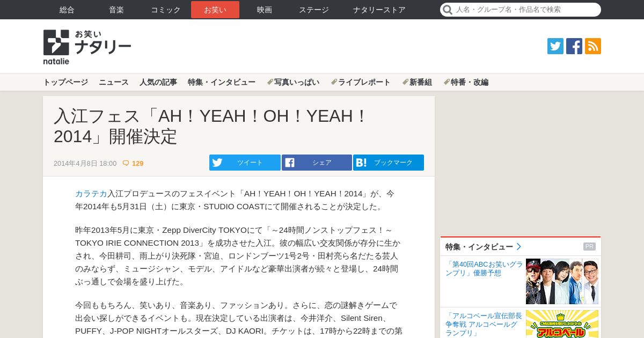
Task: Open 特番・改編 tag link
Action: 466,82
